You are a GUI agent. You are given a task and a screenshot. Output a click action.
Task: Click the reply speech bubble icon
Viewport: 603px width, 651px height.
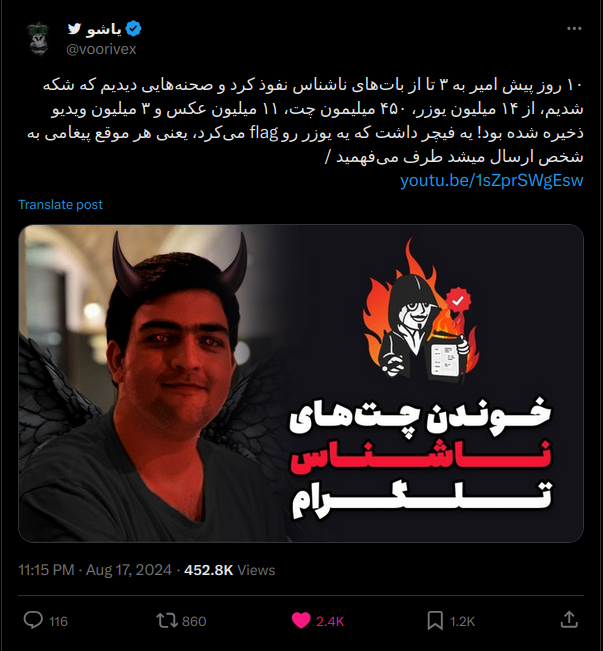click(x=33, y=620)
